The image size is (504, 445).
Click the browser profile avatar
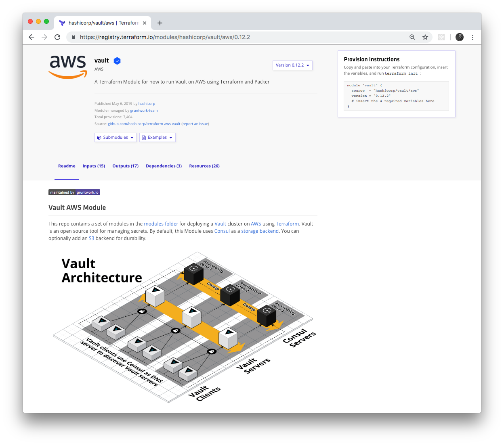click(460, 37)
